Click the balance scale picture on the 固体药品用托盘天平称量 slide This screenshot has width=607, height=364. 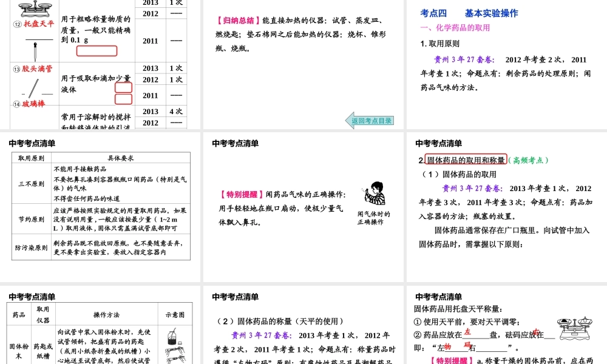point(575,328)
